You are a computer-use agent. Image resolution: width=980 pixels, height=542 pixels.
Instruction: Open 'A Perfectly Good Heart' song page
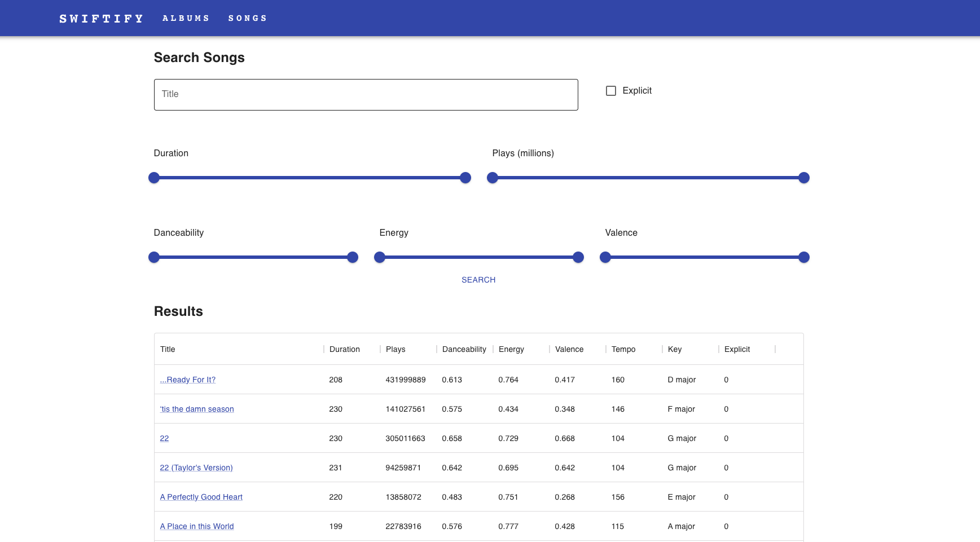pos(201,497)
